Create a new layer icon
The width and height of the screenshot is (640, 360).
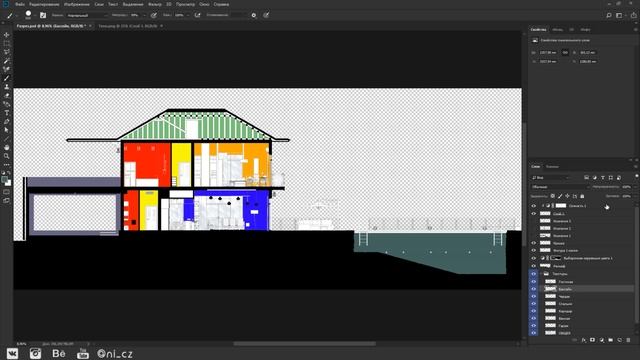[x=620, y=340]
